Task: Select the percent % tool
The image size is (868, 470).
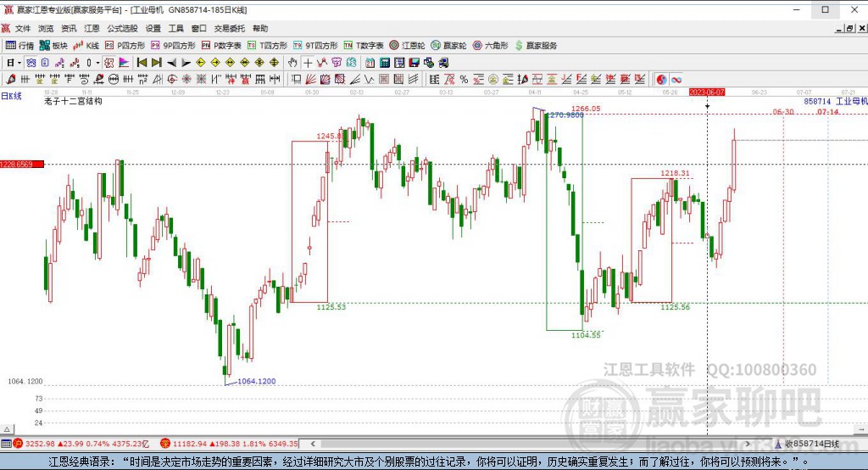Action: pyautogui.click(x=464, y=79)
